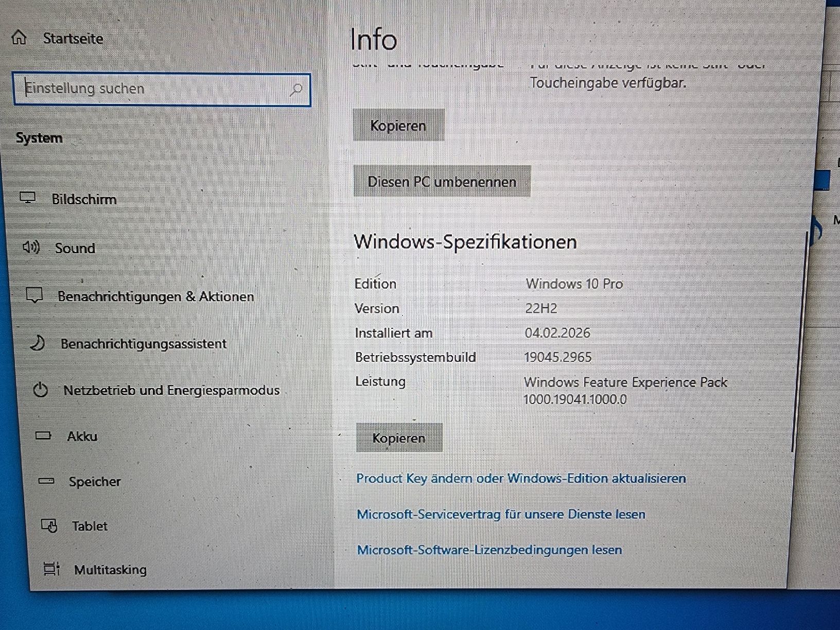The height and width of the screenshot is (630, 840).
Task: Open the Speicher settings page
Action: click(95, 482)
